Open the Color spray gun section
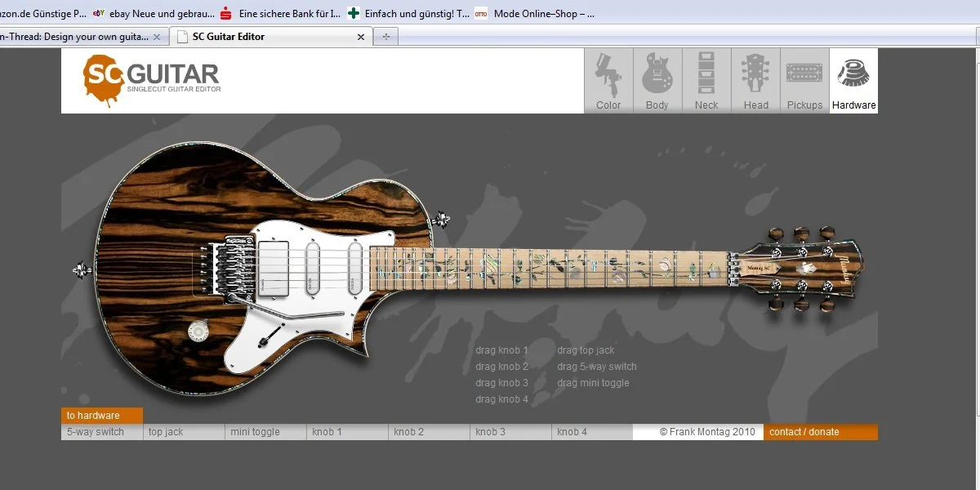This screenshot has width=980, height=490. pyautogui.click(x=608, y=81)
